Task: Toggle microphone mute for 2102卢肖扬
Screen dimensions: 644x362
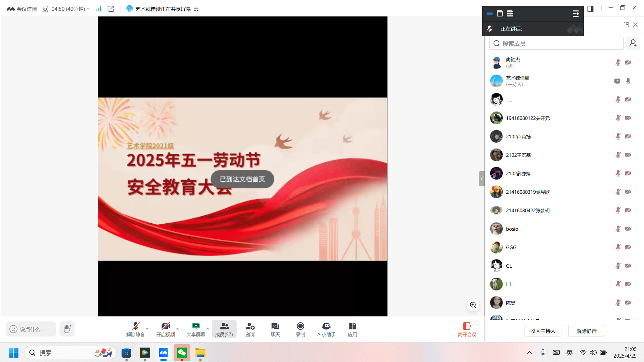Action: [x=618, y=136]
